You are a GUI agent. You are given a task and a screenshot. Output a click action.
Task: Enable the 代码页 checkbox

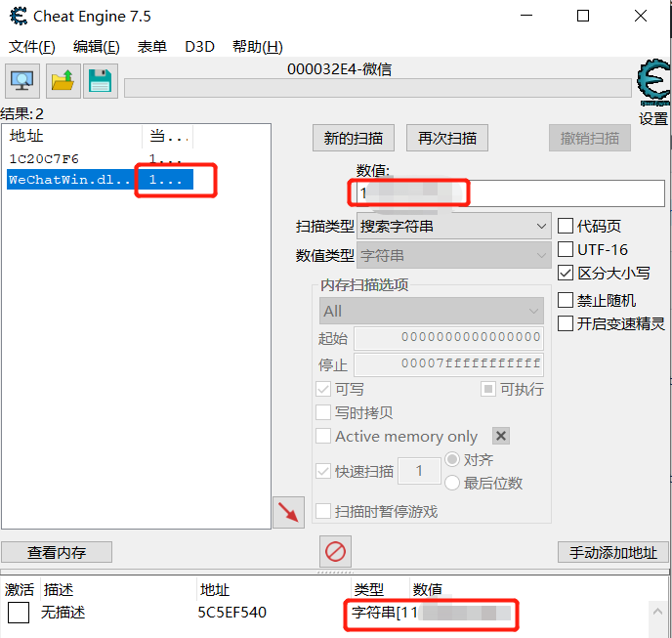click(566, 226)
